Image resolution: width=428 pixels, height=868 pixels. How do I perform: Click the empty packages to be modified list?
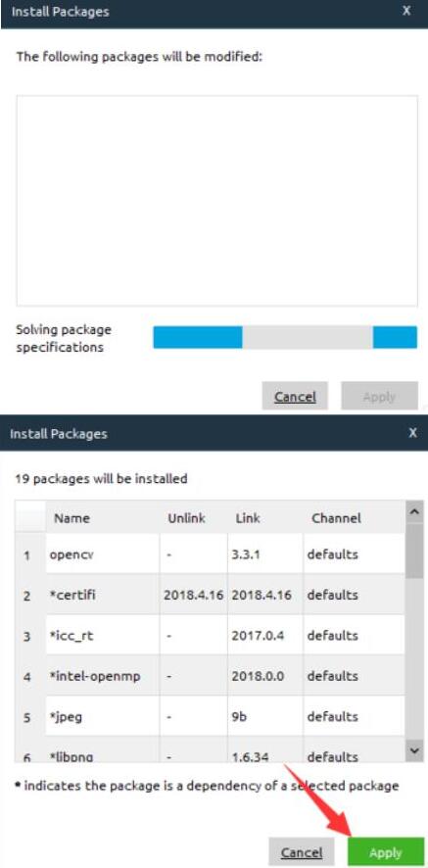(217, 201)
